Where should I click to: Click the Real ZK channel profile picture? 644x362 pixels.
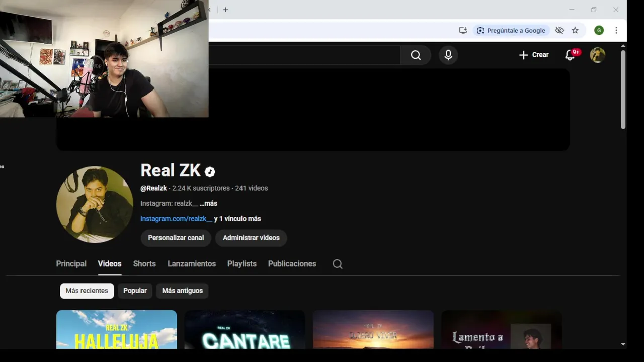(95, 205)
